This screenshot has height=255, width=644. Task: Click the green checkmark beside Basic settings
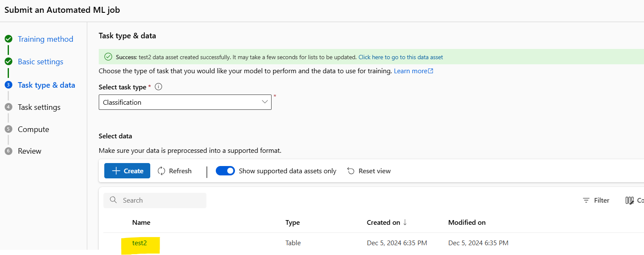pyautogui.click(x=9, y=61)
